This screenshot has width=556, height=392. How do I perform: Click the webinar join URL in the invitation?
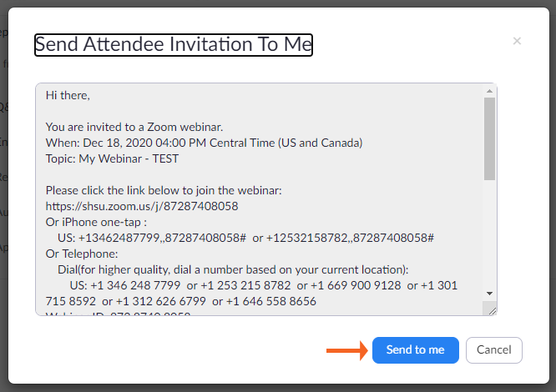141,206
